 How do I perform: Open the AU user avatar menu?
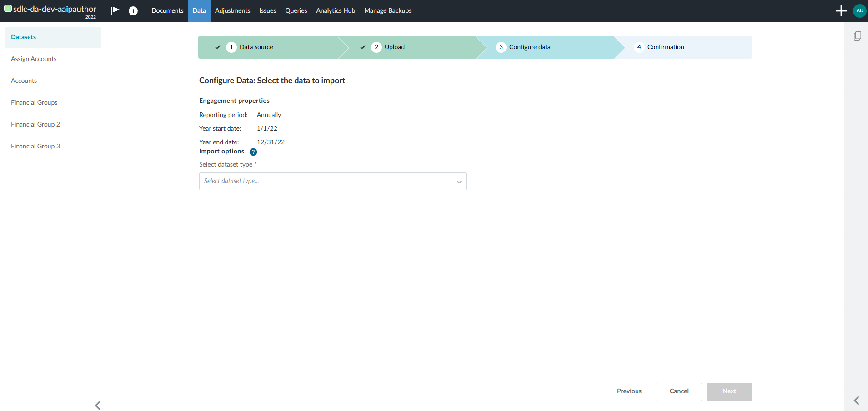[x=859, y=11]
